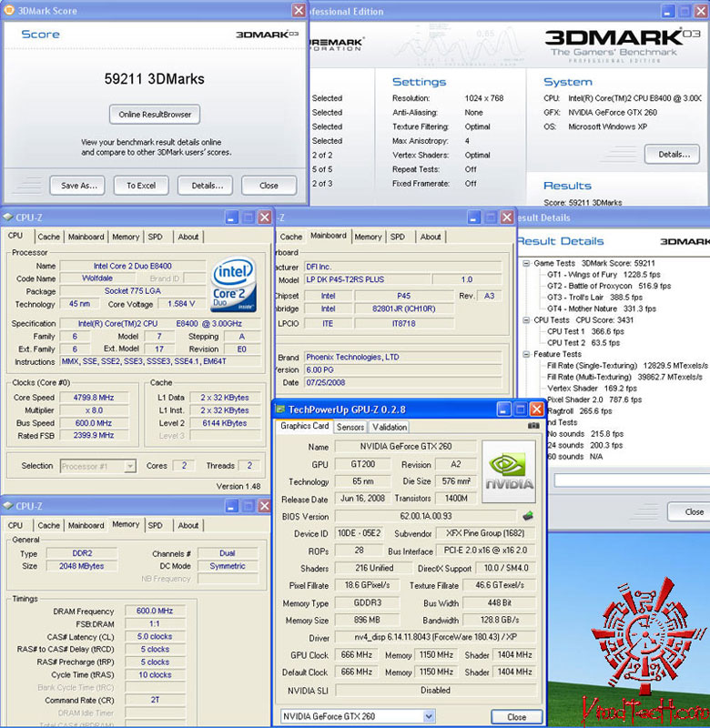
Task: Click the lower CPU-Z Memory window title icon
Action: tap(7, 506)
